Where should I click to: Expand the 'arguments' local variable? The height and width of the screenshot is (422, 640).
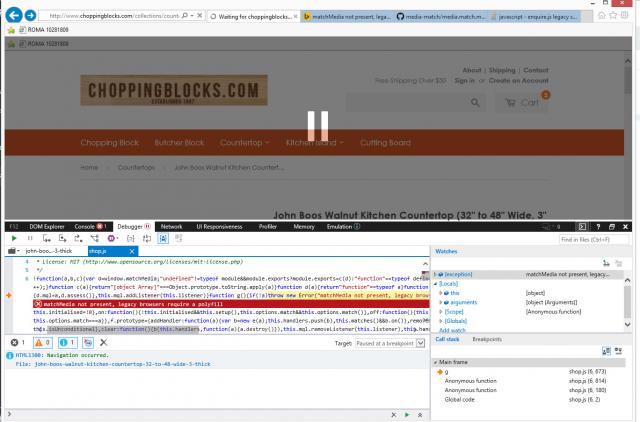441,302
